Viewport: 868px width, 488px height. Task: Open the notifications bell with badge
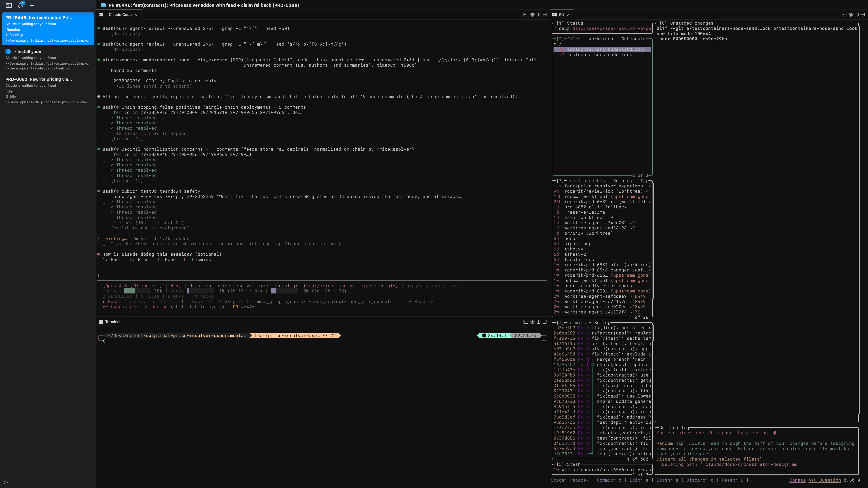tap(20, 5)
